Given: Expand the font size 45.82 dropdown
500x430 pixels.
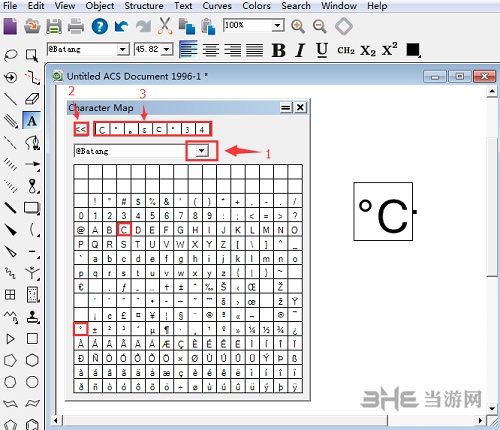Looking at the screenshot, I should tap(166, 50).
